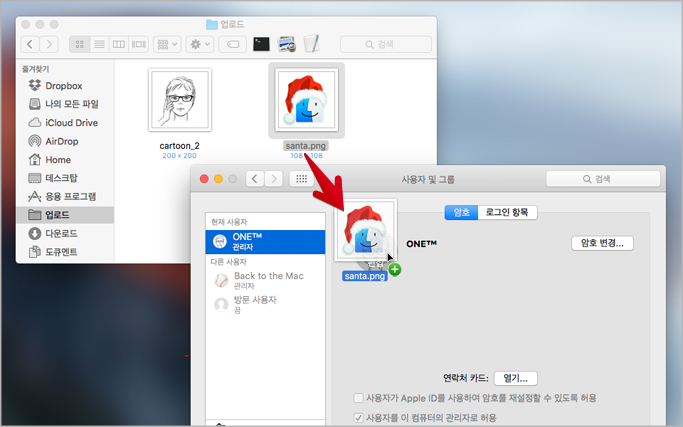
Task: Open 다운로드 in Finder sidebar
Action: [64, 234]
